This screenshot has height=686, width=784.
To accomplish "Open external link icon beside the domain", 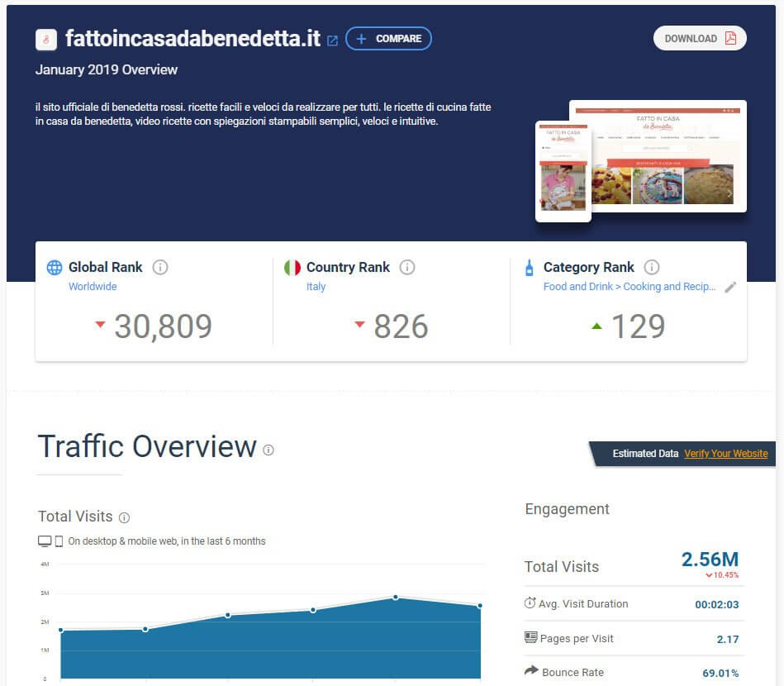I will [x=332, y=40].
